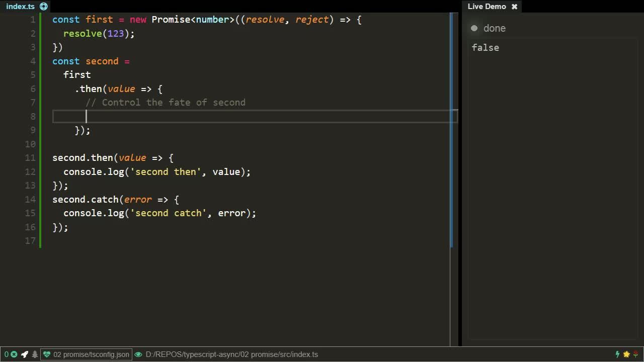This screenshot has width=644, height=362.
Task: Click the lightning bolt icon in status bar
Action: (617, 354)
